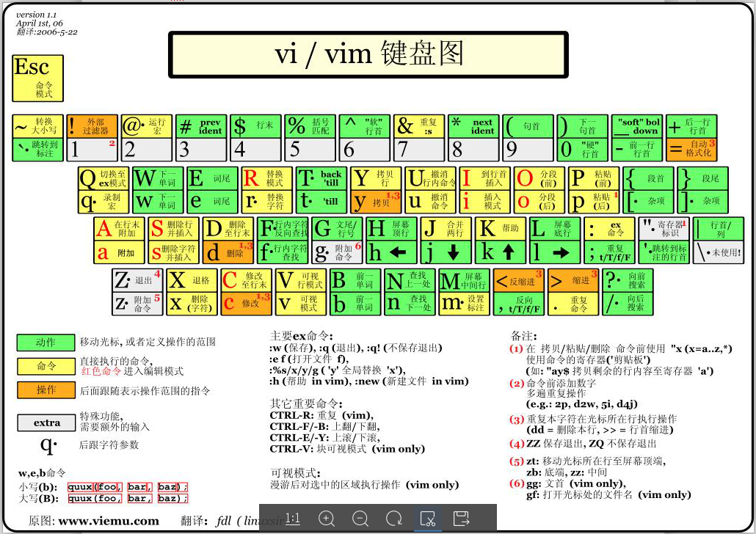Click the '其它重要命令:' heading
Image resolution: width=756 pixels, height=534 pixels.
pyautogui.click(x=306, y=404)
